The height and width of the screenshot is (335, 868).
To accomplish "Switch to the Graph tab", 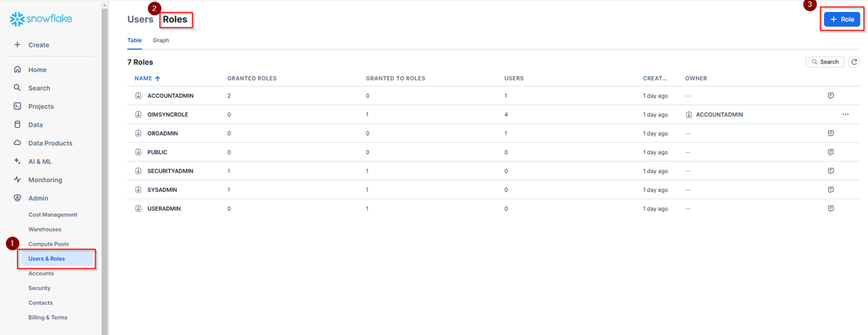I will [161, 41].
